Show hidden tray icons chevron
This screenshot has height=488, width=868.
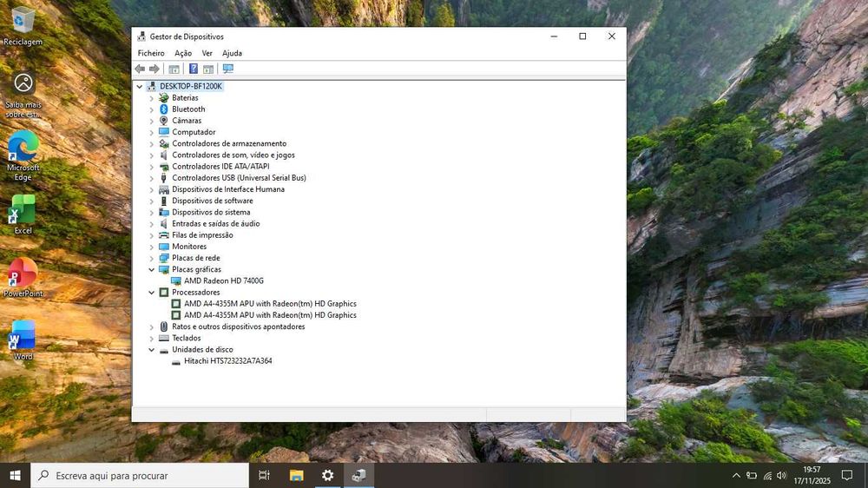[x=736, y=475]
